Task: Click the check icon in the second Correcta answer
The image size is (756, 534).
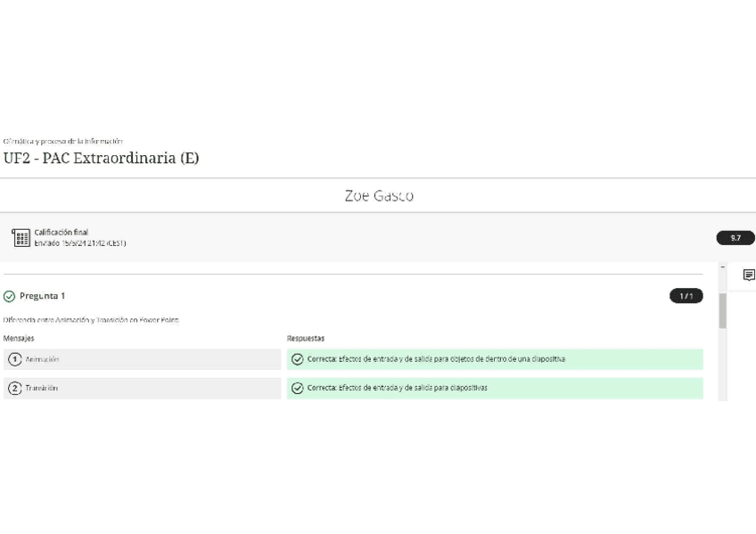Action: pyautogui.click(x=298, y=389)
